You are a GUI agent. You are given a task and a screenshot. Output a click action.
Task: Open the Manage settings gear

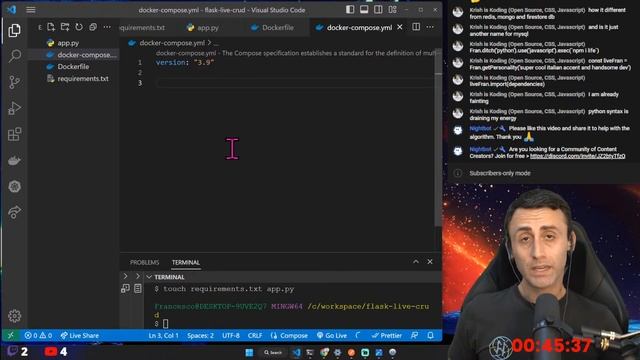point(15,316)
